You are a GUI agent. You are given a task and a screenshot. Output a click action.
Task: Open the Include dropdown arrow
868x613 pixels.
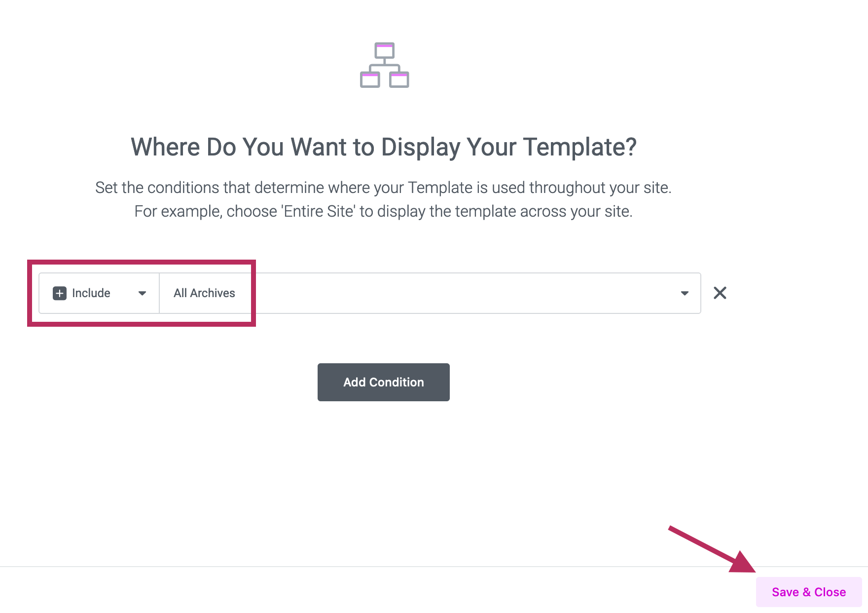point(142,293)
